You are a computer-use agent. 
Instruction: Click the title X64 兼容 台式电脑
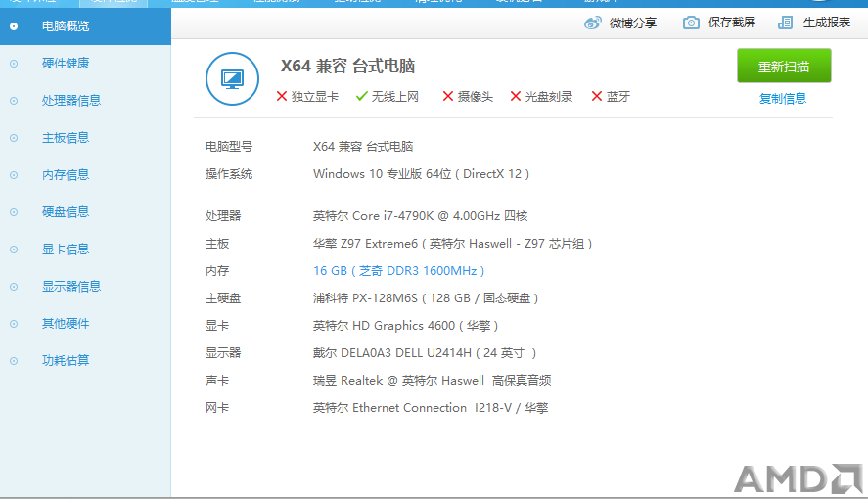pos(347,66)
